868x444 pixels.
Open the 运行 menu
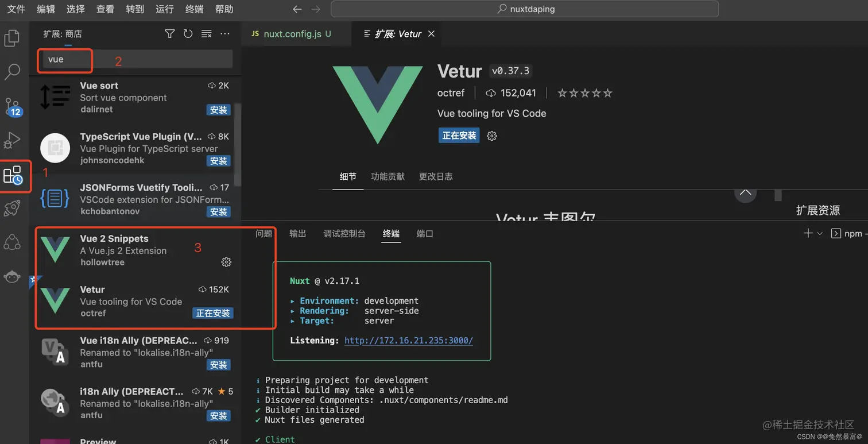[165, 9]
